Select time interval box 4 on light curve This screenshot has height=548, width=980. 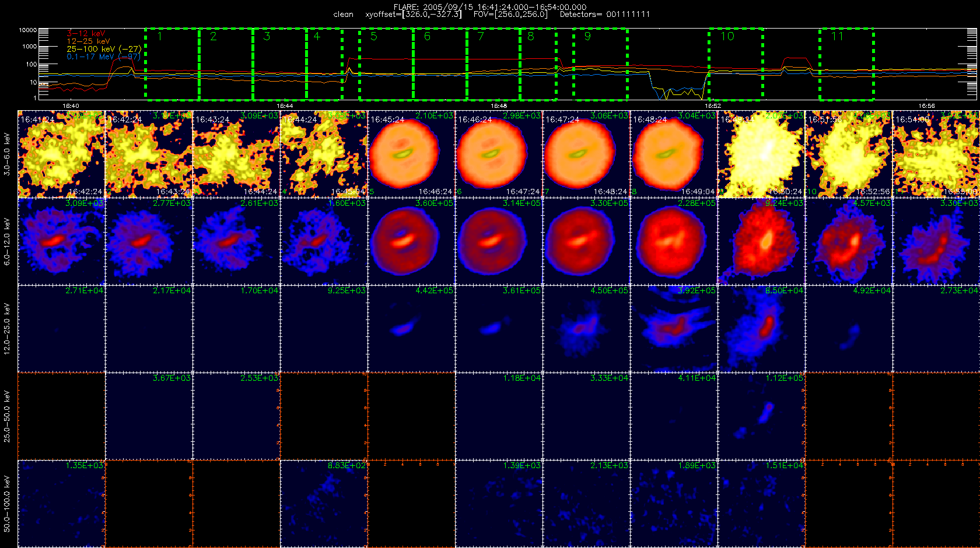324,64
